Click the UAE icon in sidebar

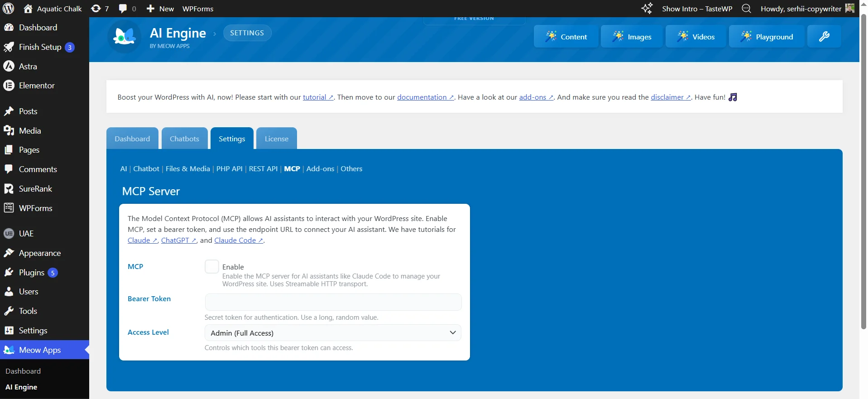(x=9, y=234)
